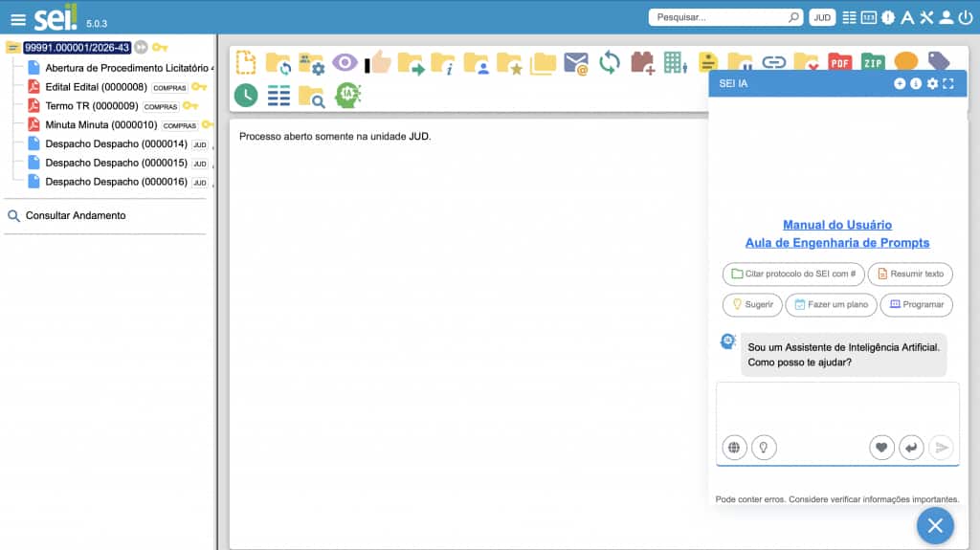Click the folder with person Atribuir icon

pyautogui.click(x=477, y=64)
